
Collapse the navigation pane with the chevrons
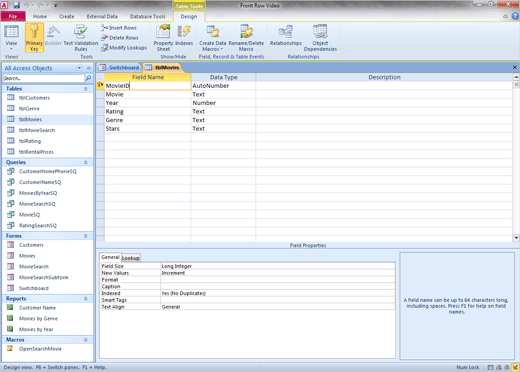point(89,68)
